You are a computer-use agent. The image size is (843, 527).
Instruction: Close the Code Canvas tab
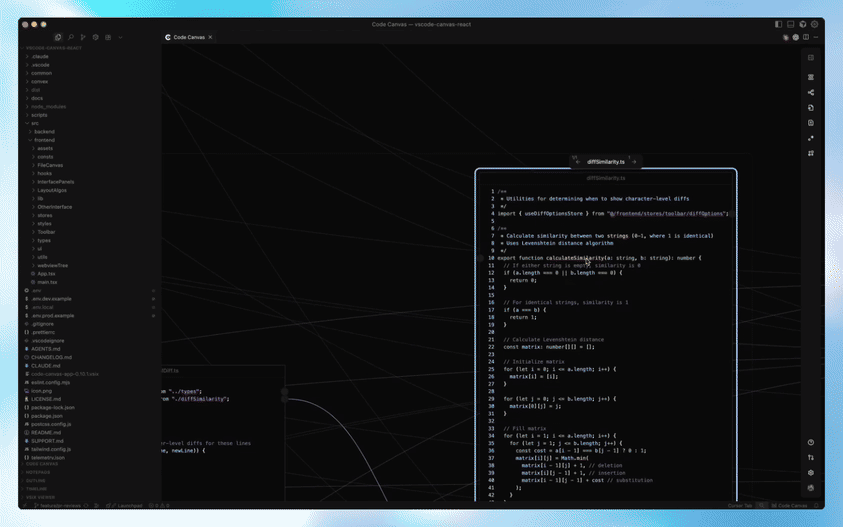pos(210,37)
